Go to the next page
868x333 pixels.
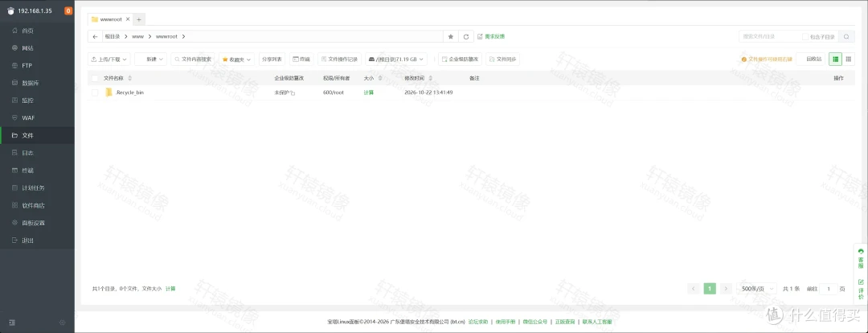pos(726,289)
